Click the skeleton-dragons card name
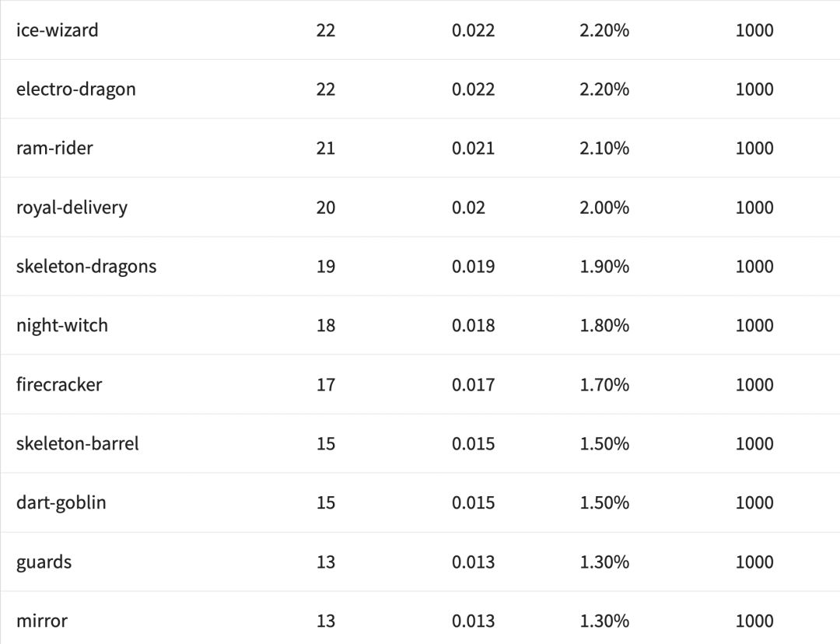 point(86,267)
